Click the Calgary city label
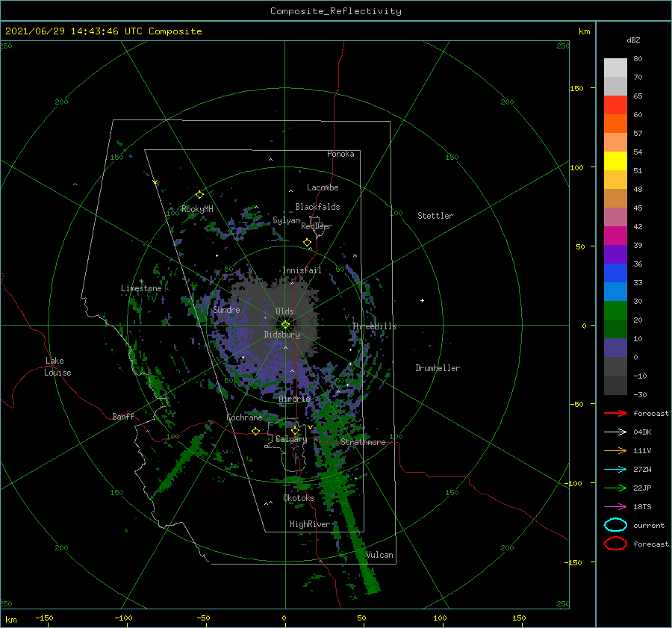Screen dimensions: 672x628 [291, 439]
